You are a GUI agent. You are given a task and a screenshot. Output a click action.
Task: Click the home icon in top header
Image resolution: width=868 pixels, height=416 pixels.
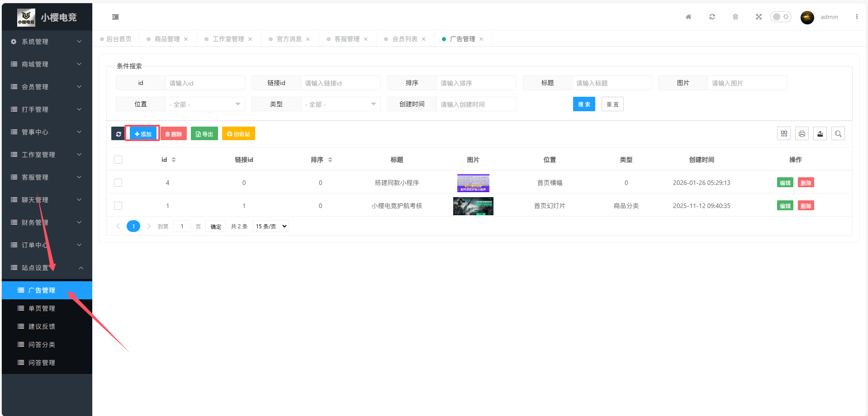coord(688,17)
